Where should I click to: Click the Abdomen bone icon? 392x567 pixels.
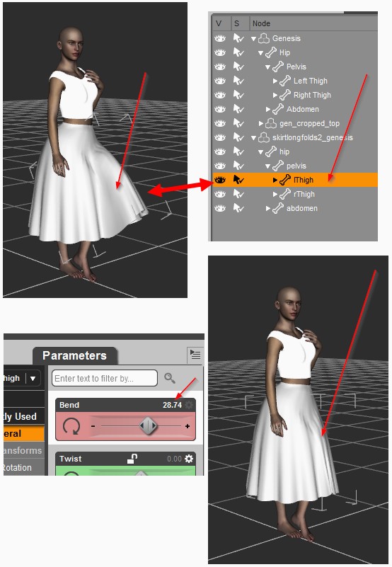pyautogui.click(x=278, y=109)
